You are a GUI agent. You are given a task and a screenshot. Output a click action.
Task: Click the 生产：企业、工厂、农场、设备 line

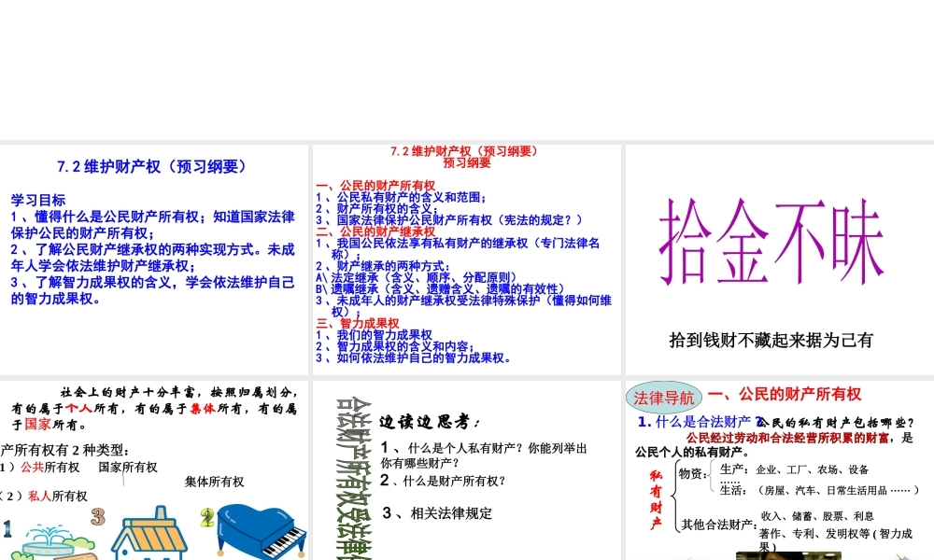[x=794, y=469]
